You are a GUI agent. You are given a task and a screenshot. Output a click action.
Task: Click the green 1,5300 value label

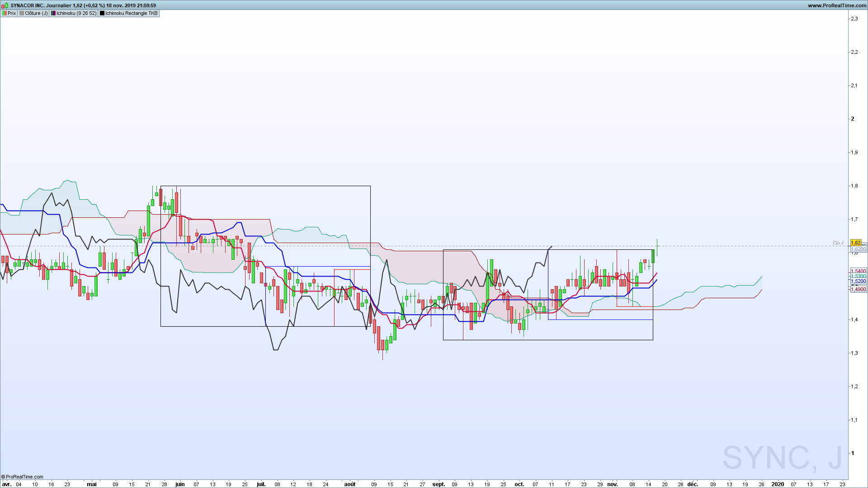tap(859, 276)
